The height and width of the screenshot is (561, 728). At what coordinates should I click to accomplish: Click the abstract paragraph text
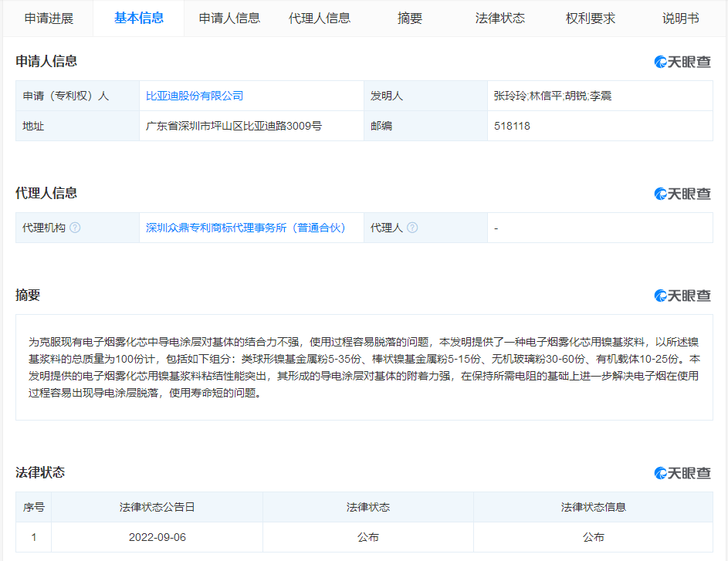[364, 367]
